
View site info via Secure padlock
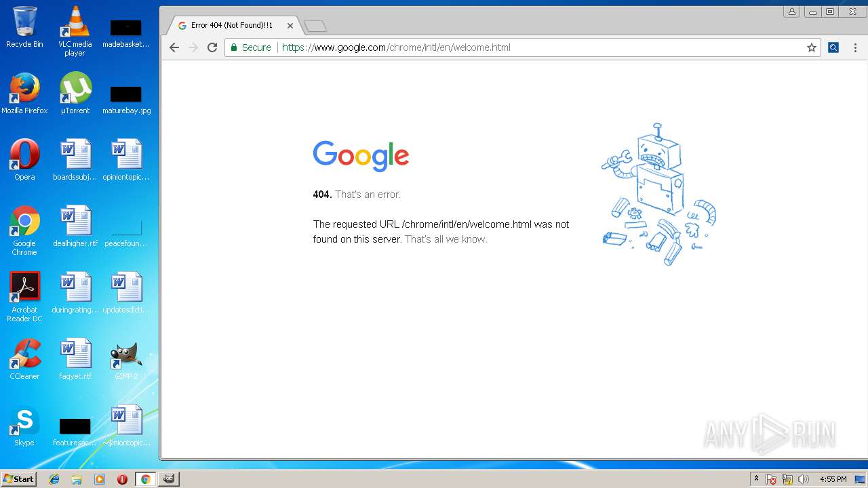[251, 47]
